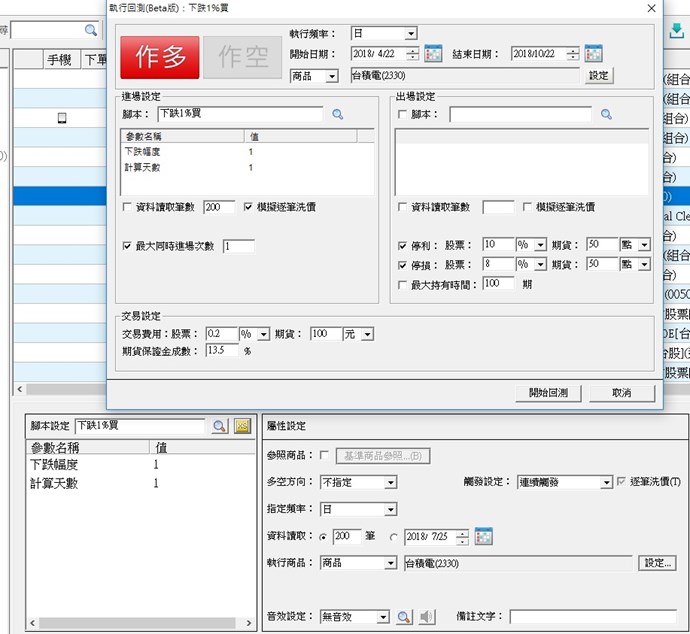Open the start date calendar picker
Screen dimensions: 690x634
pos(433,54)
